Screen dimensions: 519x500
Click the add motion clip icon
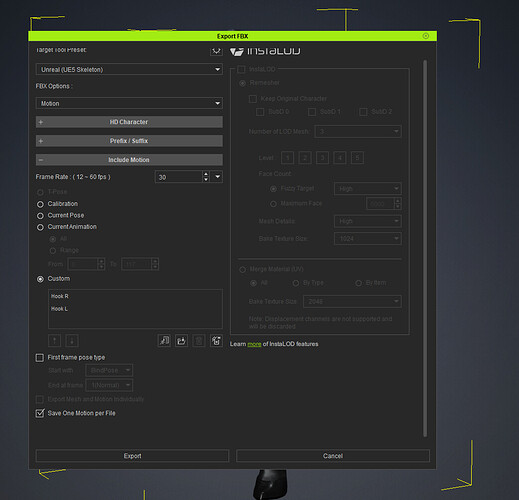pyautogui.click(x=164, y=341)
